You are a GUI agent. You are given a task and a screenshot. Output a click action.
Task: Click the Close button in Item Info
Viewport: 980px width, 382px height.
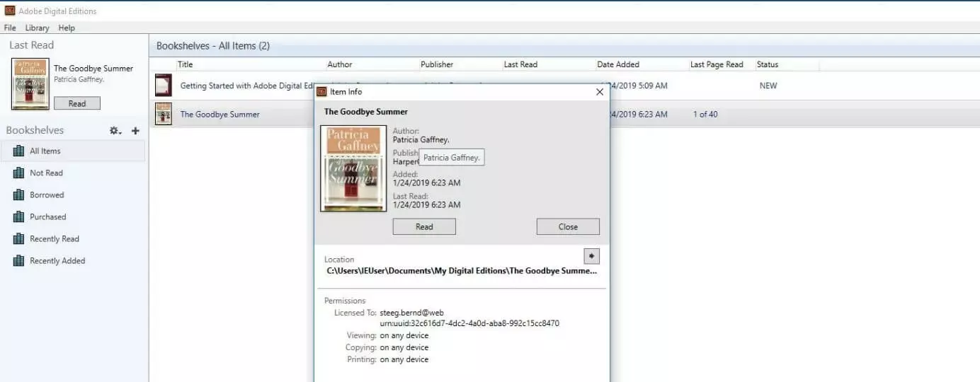pyautogui.click(x=568, y=226)
